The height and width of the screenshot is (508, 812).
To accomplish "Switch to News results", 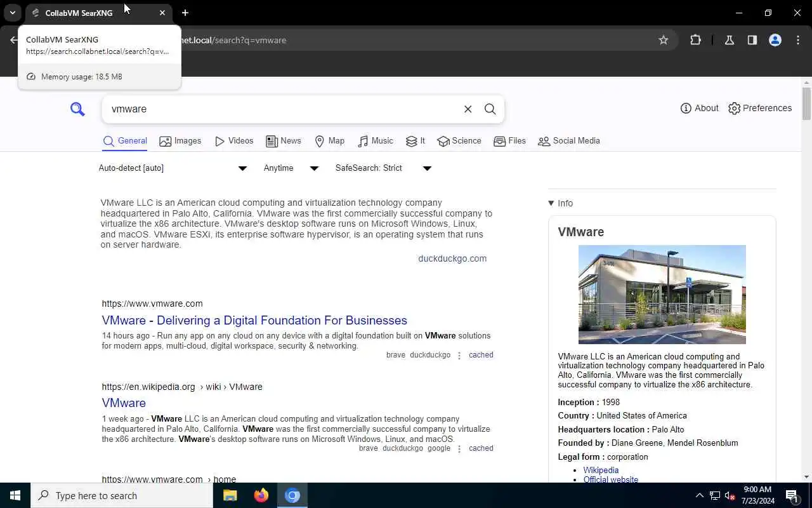I will click(x=284, y=141).
